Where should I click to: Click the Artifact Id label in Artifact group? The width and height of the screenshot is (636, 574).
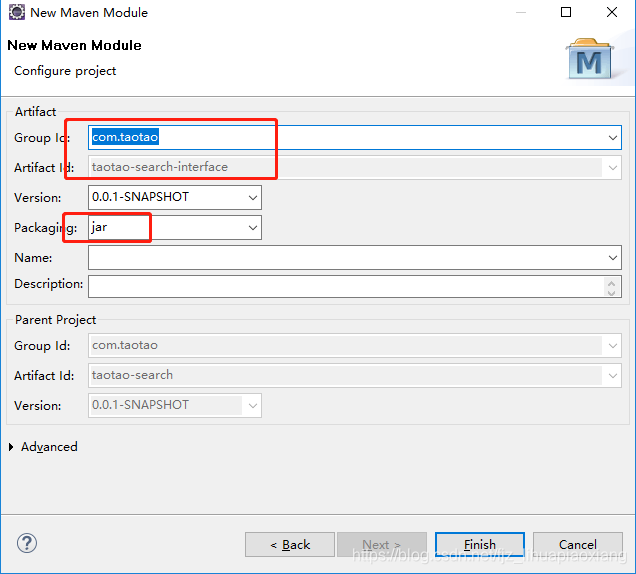(44, 168)
